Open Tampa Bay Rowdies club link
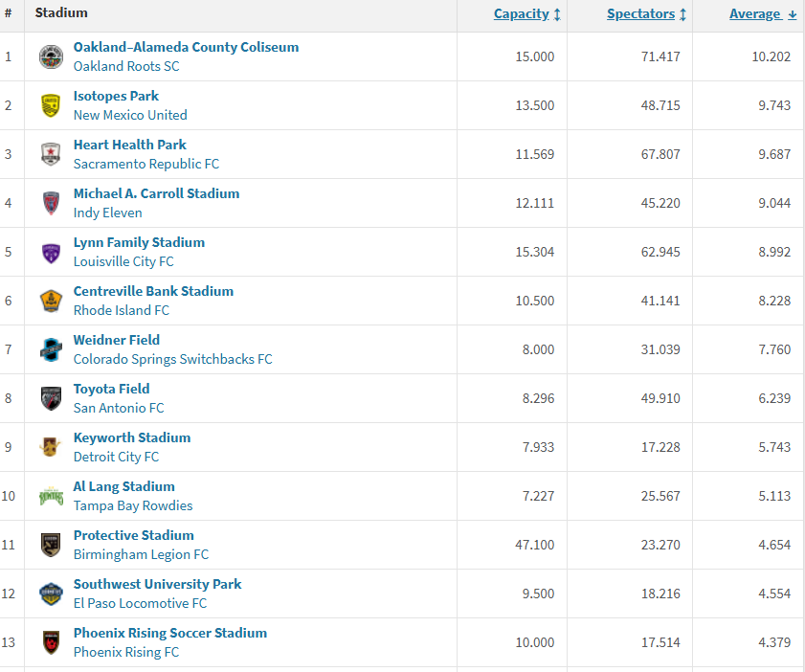The height and width of the screenshot is (672, 805). tap(133, 505)
